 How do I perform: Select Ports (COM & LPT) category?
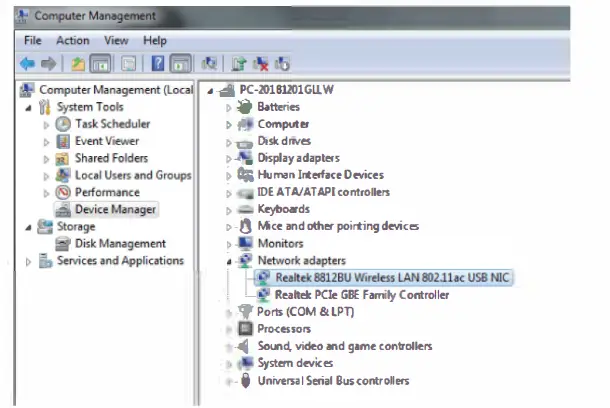point(305,312)
